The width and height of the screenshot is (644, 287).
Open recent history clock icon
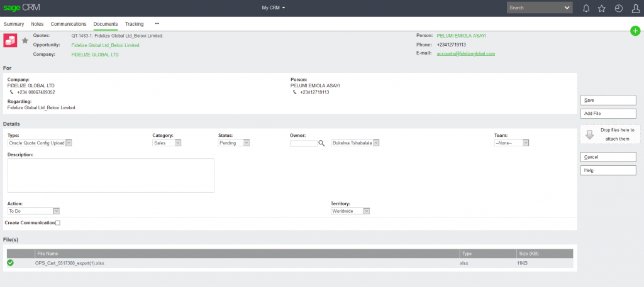point(618,8)
